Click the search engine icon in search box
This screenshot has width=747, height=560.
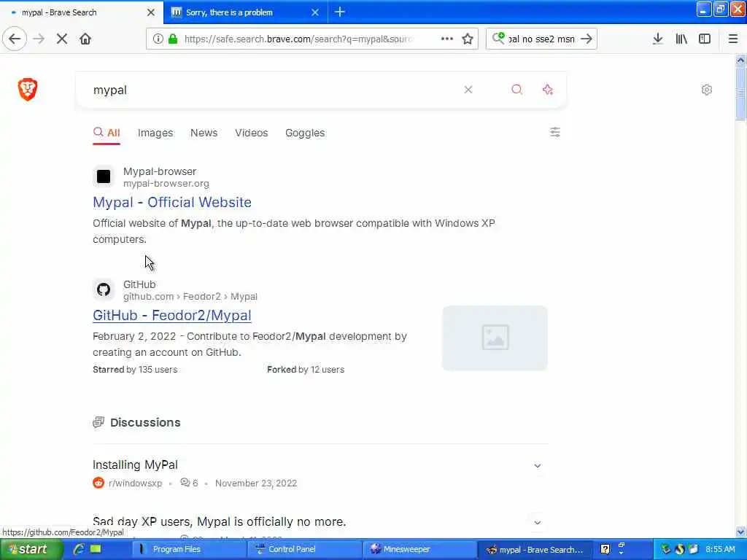498,38
